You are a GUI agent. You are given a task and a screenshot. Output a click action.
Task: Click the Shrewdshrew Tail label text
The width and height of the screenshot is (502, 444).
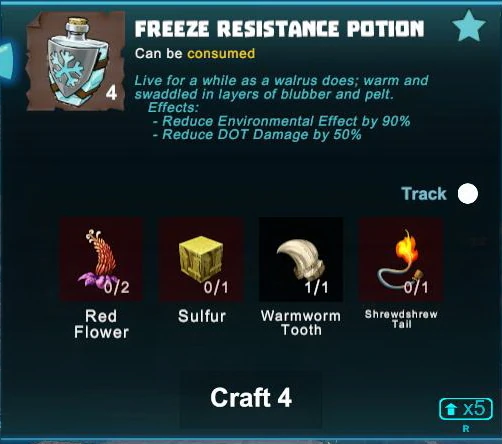(401, 319)
